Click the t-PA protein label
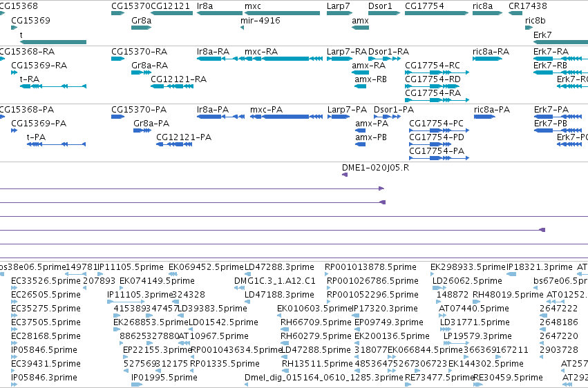 coord(36,137)
